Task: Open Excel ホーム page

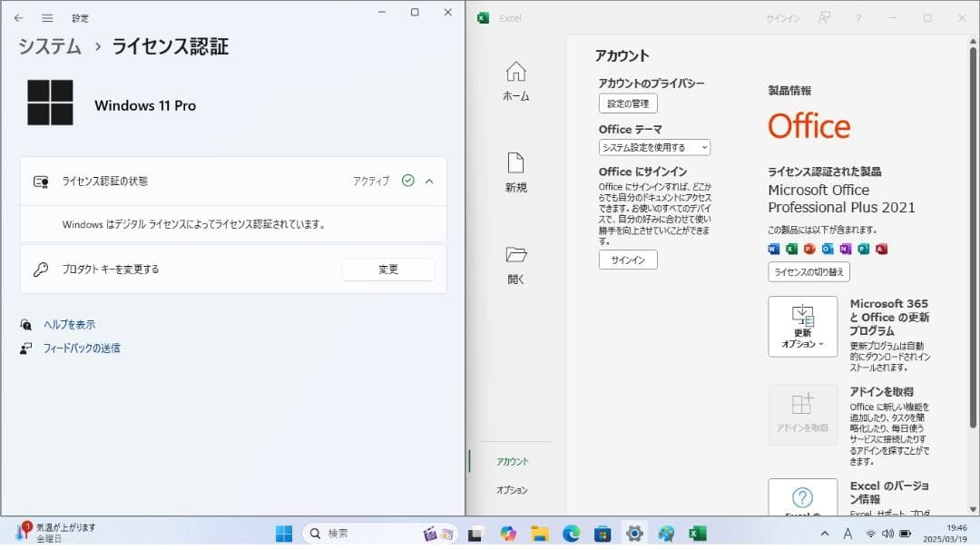Action: 515,82
